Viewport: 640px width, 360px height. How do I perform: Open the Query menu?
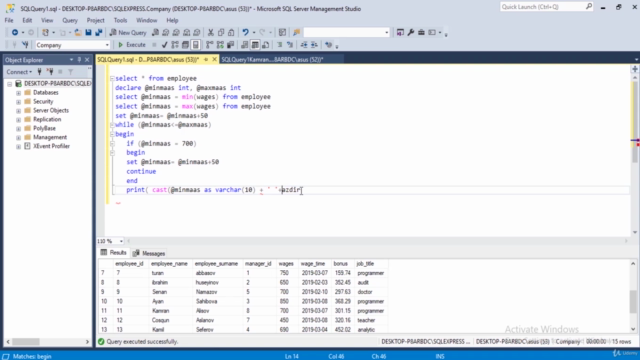[x=70, y=20]
